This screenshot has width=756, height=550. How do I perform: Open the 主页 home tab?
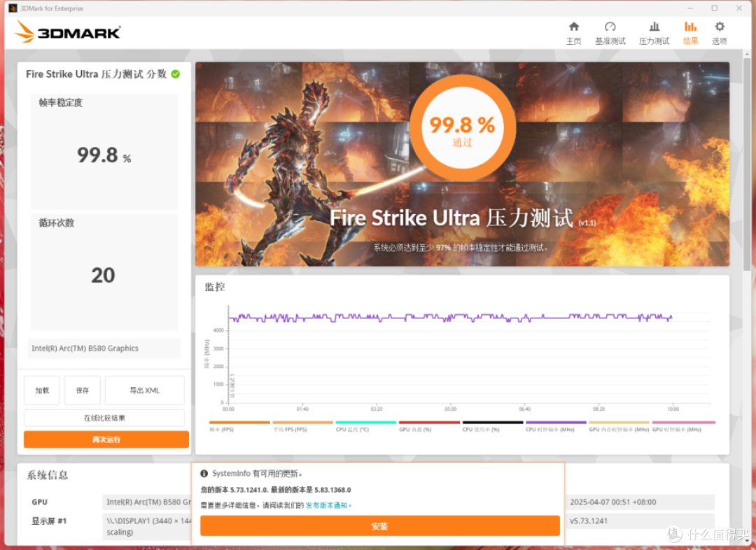(573, 33)
